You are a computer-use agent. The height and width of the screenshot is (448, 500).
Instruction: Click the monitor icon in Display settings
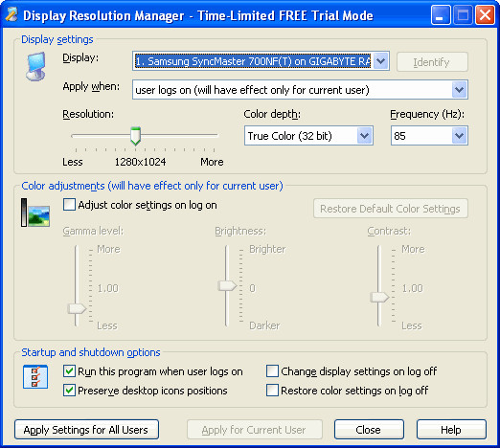36,66
